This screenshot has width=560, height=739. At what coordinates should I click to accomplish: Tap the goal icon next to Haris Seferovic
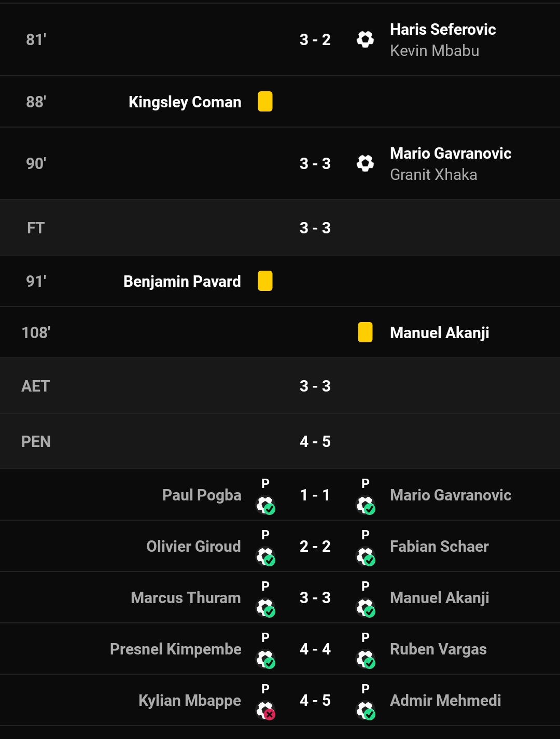click(365, 39)
